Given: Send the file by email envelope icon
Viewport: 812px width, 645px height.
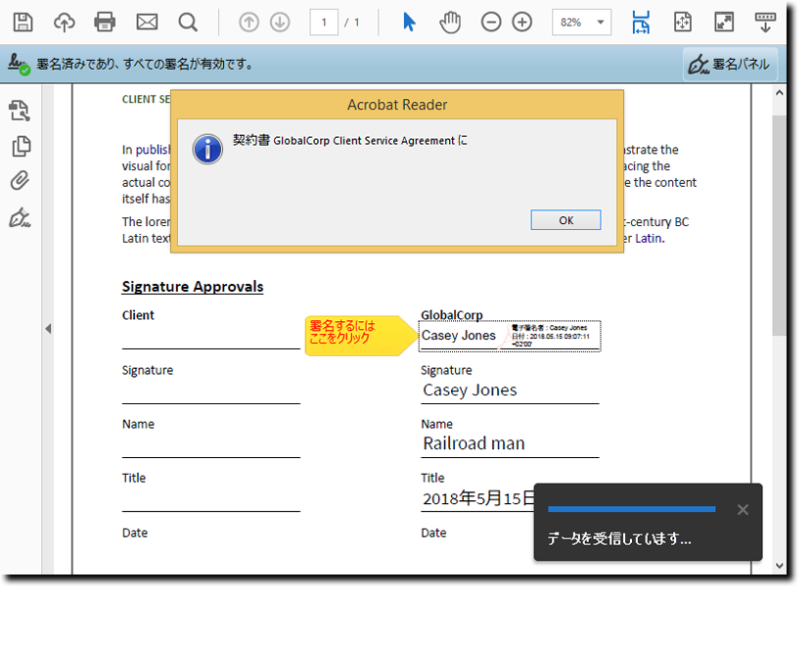Looking at the screenshot, I should point(147,23).
